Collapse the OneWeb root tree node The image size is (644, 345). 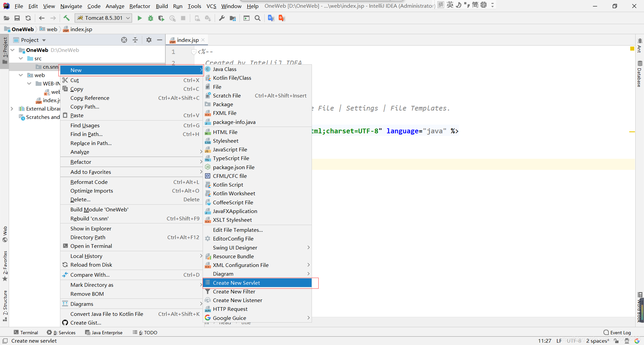coord(13,50)
